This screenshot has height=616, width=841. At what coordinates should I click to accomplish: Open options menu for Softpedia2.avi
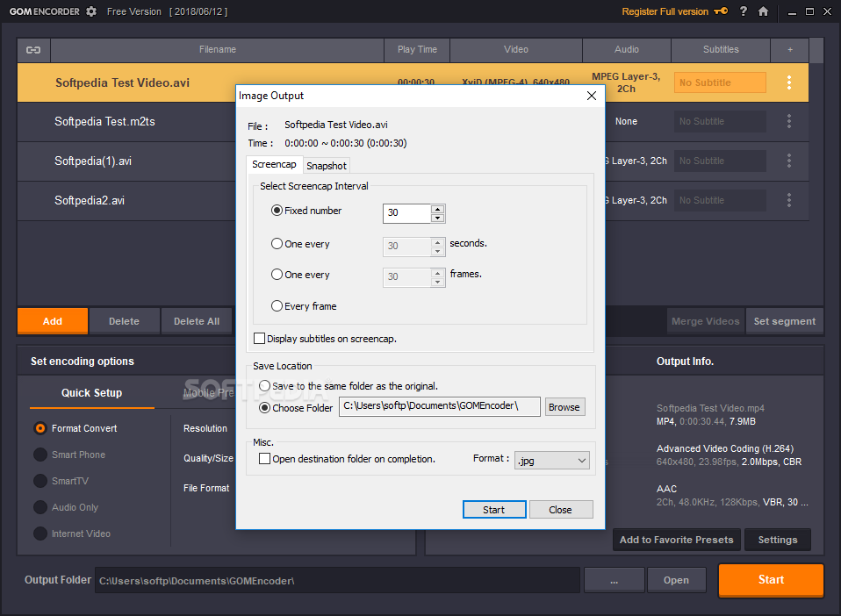(789, 201)
